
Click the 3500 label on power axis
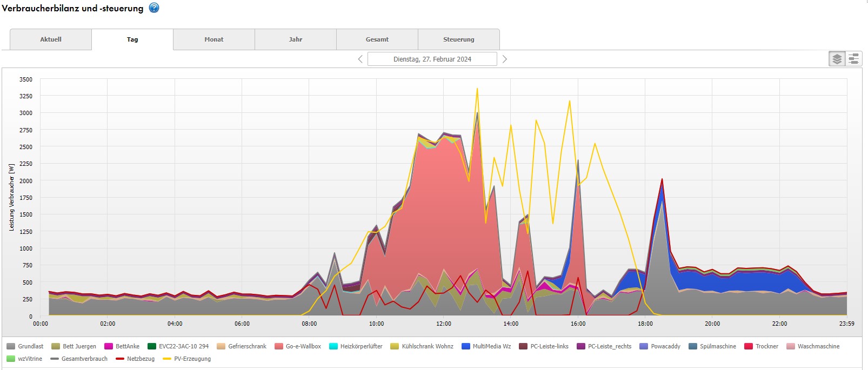26,79
